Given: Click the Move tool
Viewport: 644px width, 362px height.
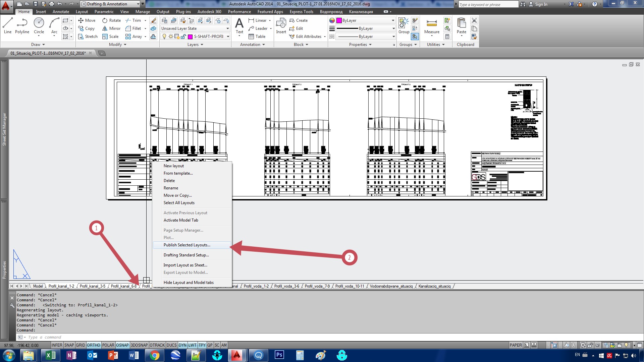Looking at the screenshot, I should coord(87,20).
